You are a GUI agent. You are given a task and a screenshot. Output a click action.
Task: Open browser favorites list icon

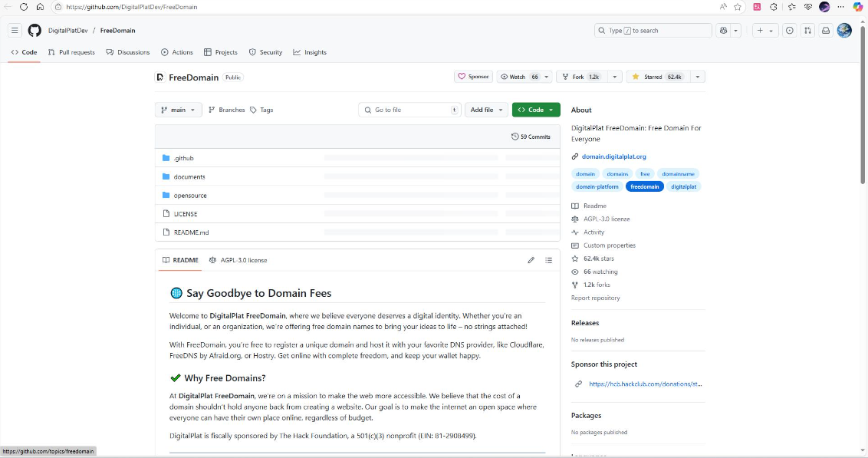tap(791, 7)
